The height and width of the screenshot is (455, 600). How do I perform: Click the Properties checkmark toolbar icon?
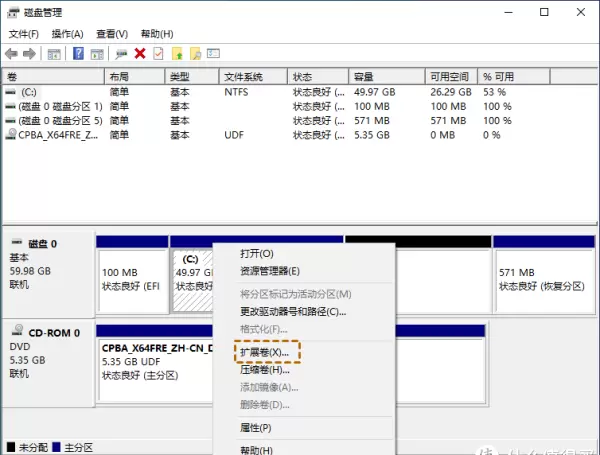158,53
